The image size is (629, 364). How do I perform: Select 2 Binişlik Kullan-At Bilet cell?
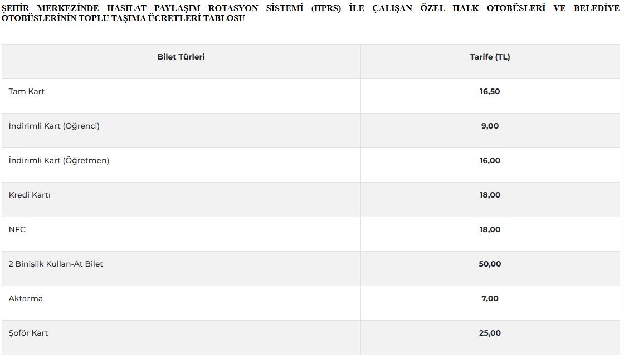click(x=56, y=264)
